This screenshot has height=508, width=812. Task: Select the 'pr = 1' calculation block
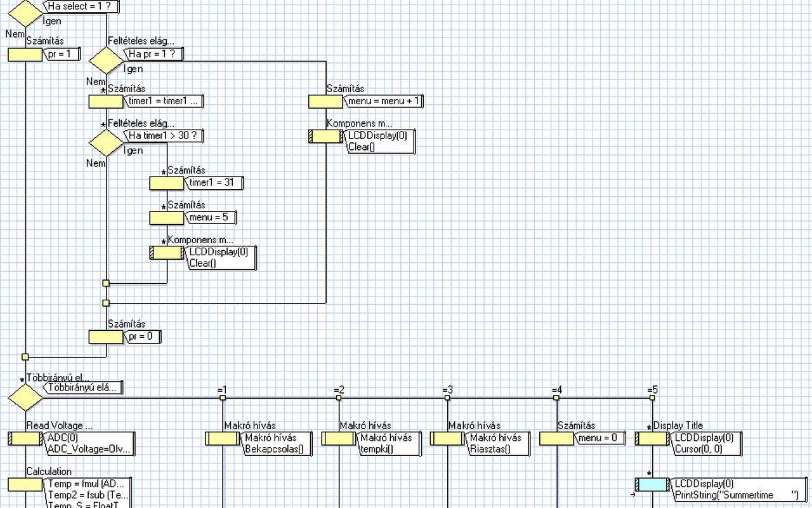coord(25,55)
